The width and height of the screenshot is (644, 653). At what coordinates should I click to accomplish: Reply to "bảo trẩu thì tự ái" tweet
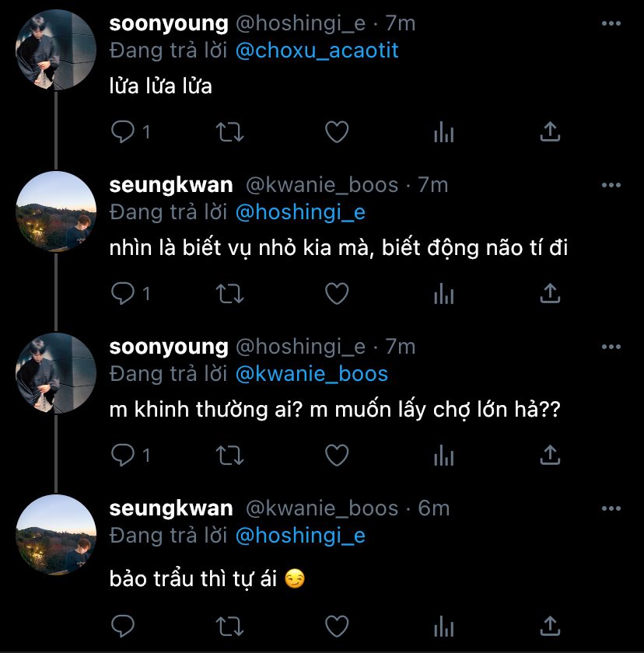124,625
